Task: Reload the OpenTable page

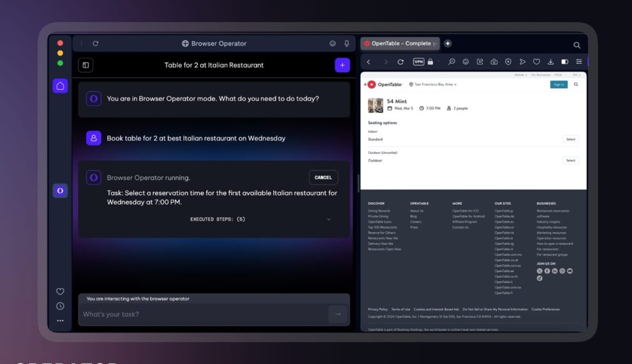Action: pyautogui.click(x=400, y=62)
